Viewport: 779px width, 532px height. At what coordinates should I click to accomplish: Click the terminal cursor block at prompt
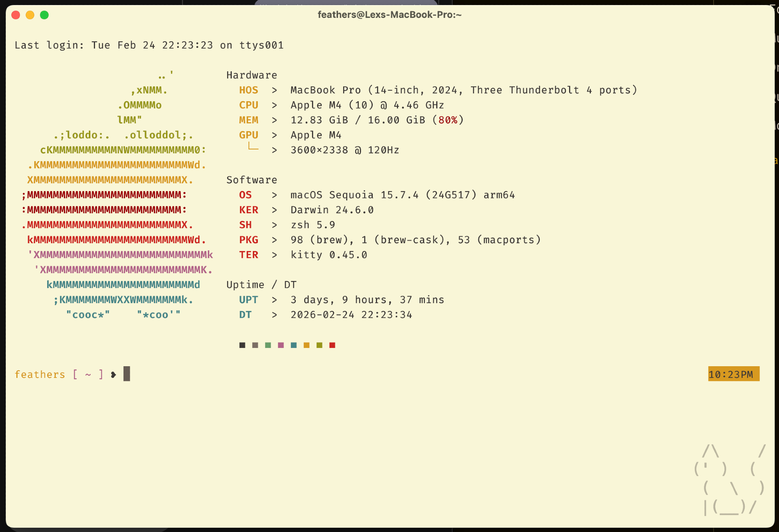[127, 374]
